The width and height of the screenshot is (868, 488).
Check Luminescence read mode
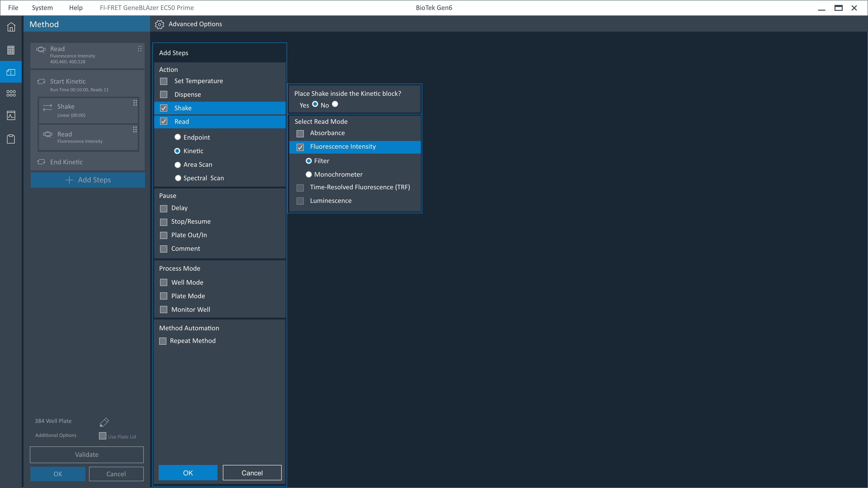[x=300, y=201]
